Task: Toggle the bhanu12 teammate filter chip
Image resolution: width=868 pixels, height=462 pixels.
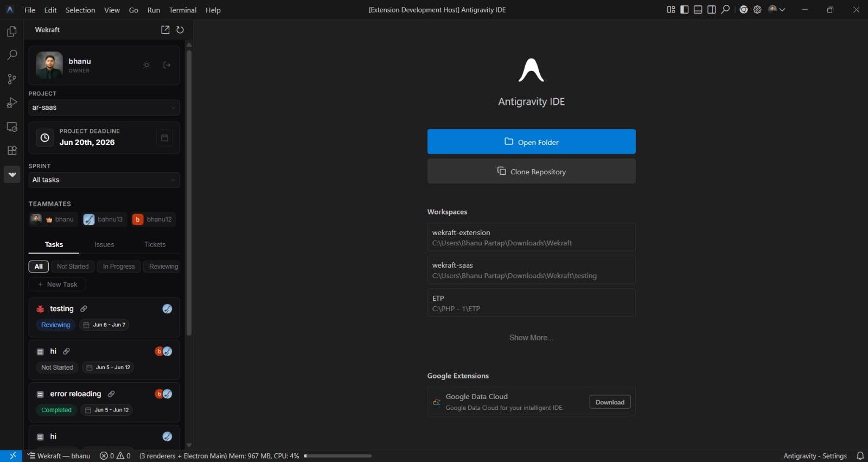Action: click(x=153, y=219)
